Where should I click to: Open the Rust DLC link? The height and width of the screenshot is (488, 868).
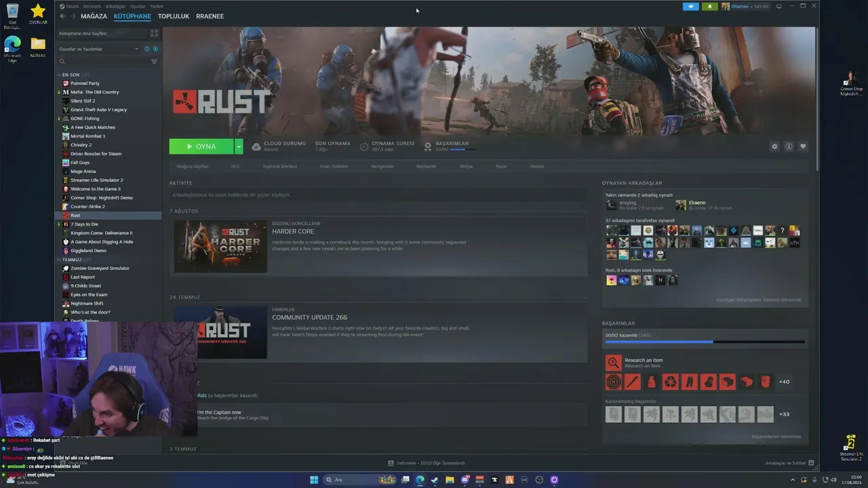[235, 166]
